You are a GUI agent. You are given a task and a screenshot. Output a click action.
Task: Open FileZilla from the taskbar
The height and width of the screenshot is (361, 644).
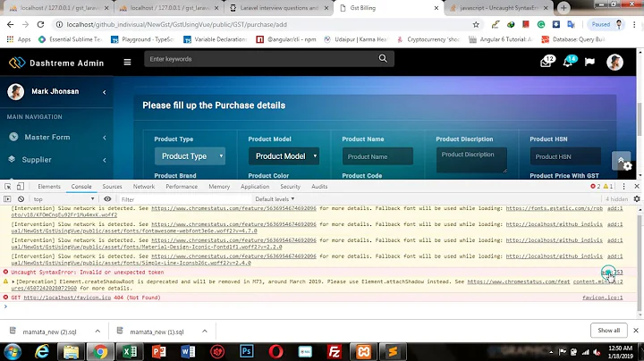tap(333, 352)
